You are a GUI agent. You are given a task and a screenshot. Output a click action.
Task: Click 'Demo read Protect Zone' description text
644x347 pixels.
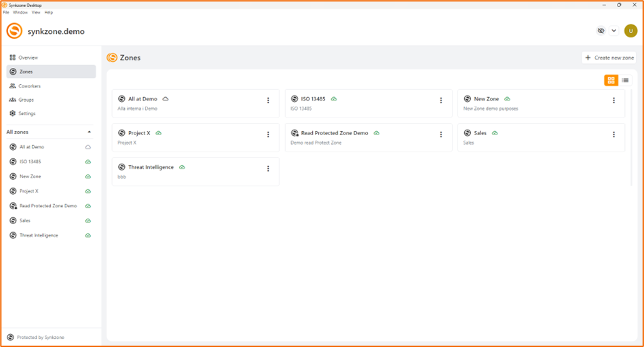tap(316, 143)
